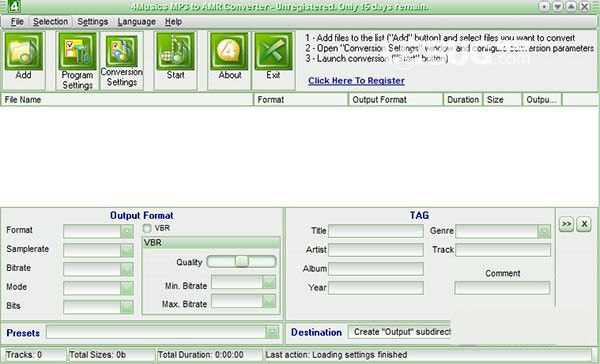Click the Album tag input field

coord(376,269)
